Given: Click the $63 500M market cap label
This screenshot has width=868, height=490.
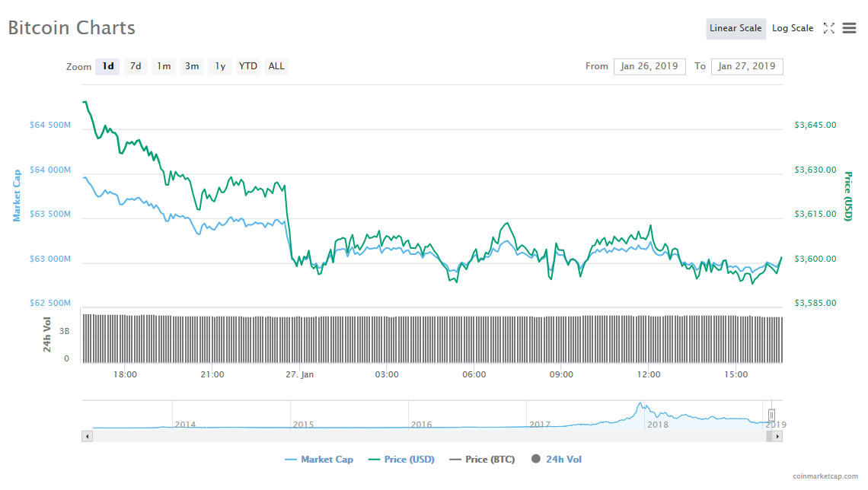Looking at the screenshot, I should (50, 214).
